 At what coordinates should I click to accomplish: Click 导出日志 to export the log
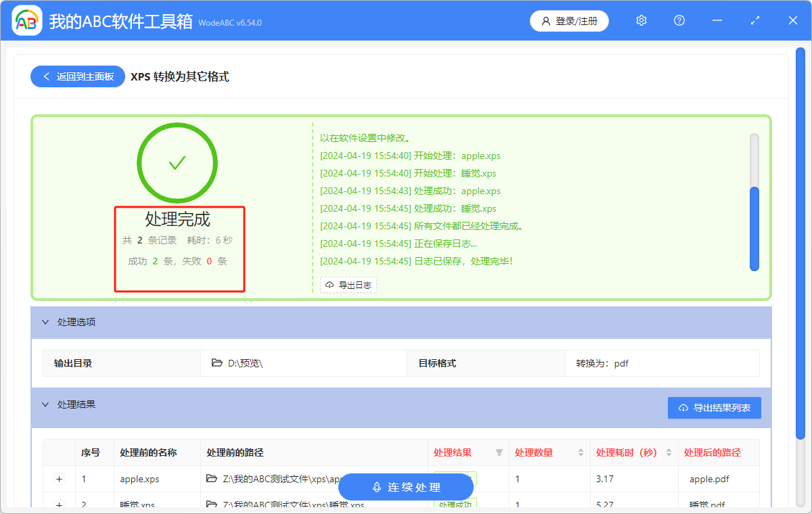(x=348, y=285)
